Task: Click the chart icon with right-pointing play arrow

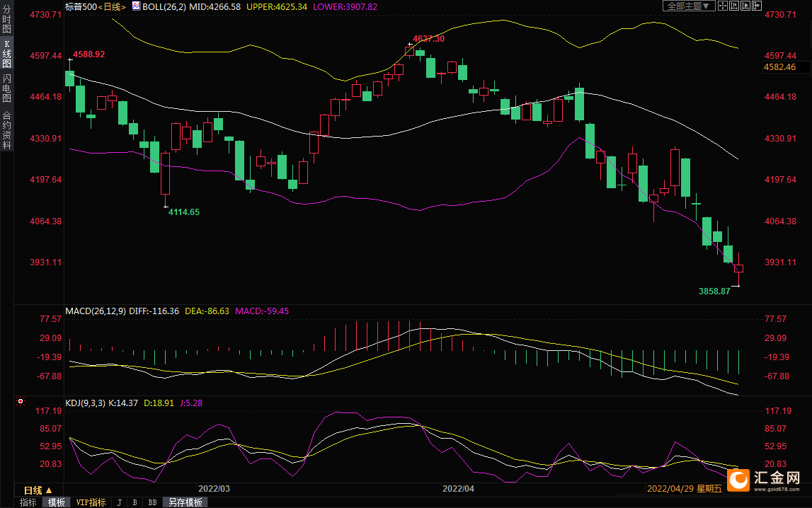Action: tap(745, 6)
